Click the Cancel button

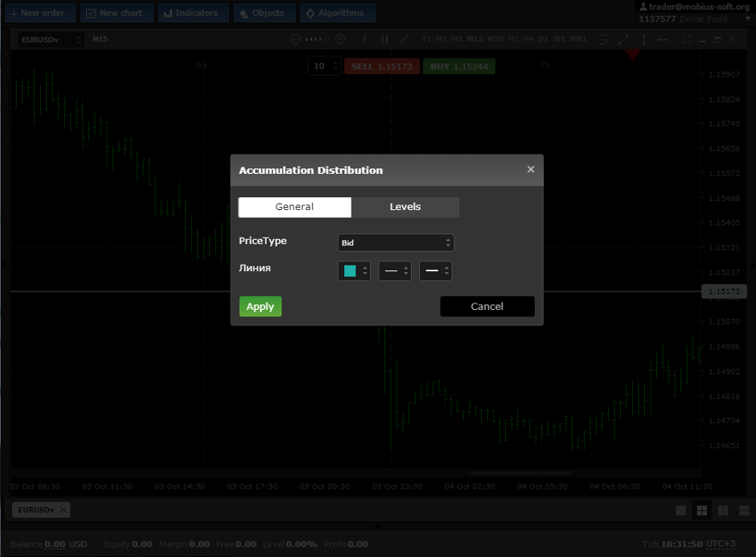pos(487,307)
